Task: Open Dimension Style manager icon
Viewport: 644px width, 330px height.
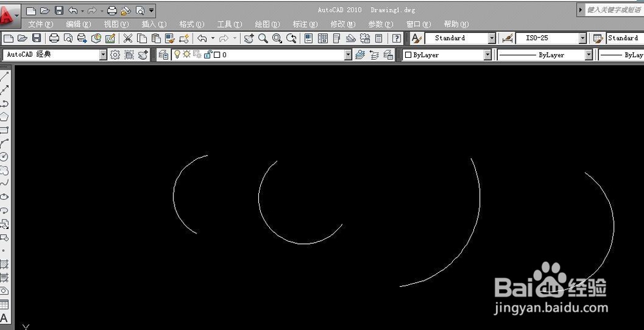Action: pos(507,39)
